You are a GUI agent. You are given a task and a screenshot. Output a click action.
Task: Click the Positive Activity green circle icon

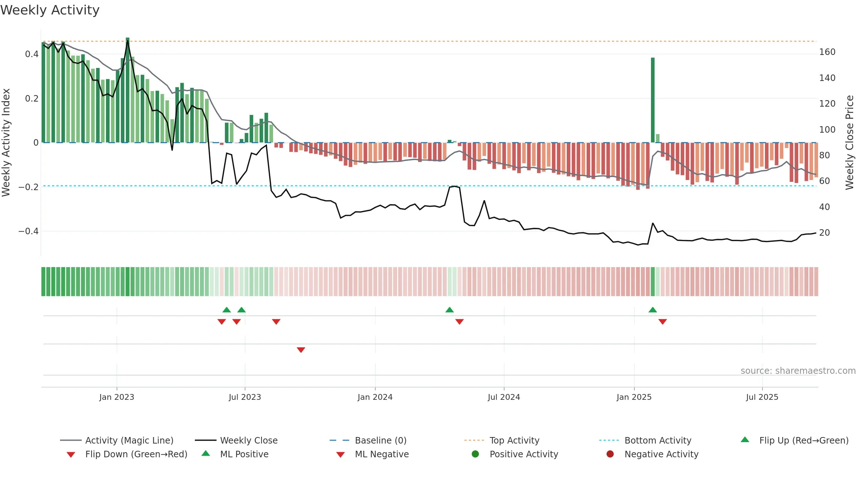click(476, 454)
